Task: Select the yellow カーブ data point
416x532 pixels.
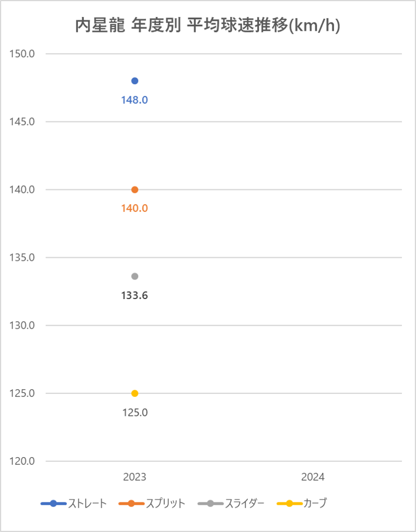Action: click(x=135, y=393)
